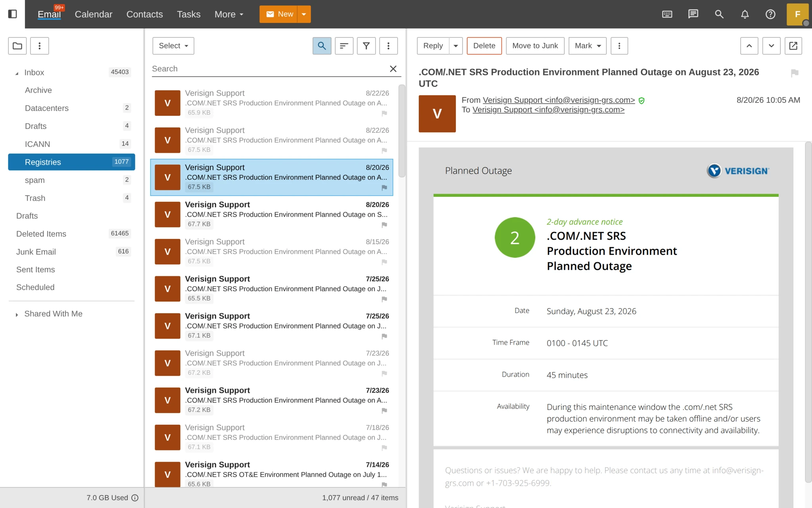Click the sender link Verisign Support in the From line
The height and width of the screenshot is (508, 812).
(x=559, y=100)
